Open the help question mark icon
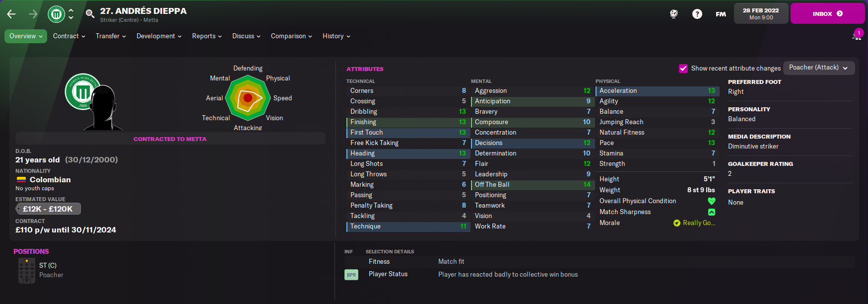This screenshot has width=868, height=304. click(x=697, y=14)
